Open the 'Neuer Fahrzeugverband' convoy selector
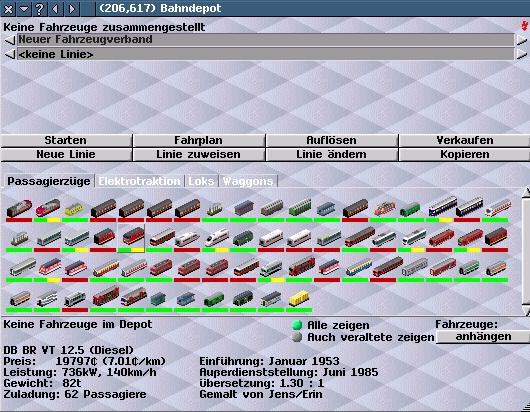The height and width of the screenshot is (412, 530). pyautogui.click(x=266, y=40)
